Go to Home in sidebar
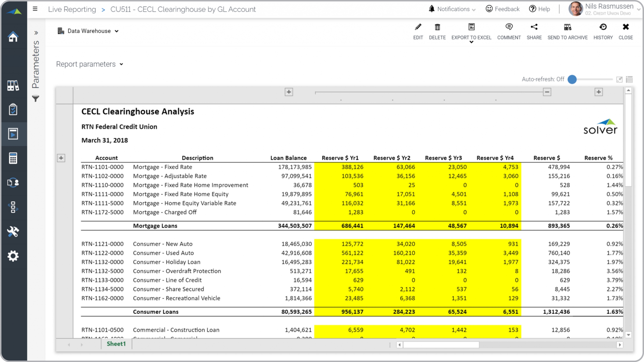Image resolution: width=644 pixels, height=362 pixels. coord(13,37)
